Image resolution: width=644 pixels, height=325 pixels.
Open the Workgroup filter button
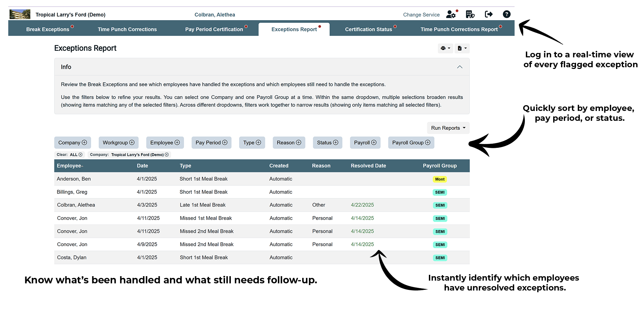tap(118, 143)
